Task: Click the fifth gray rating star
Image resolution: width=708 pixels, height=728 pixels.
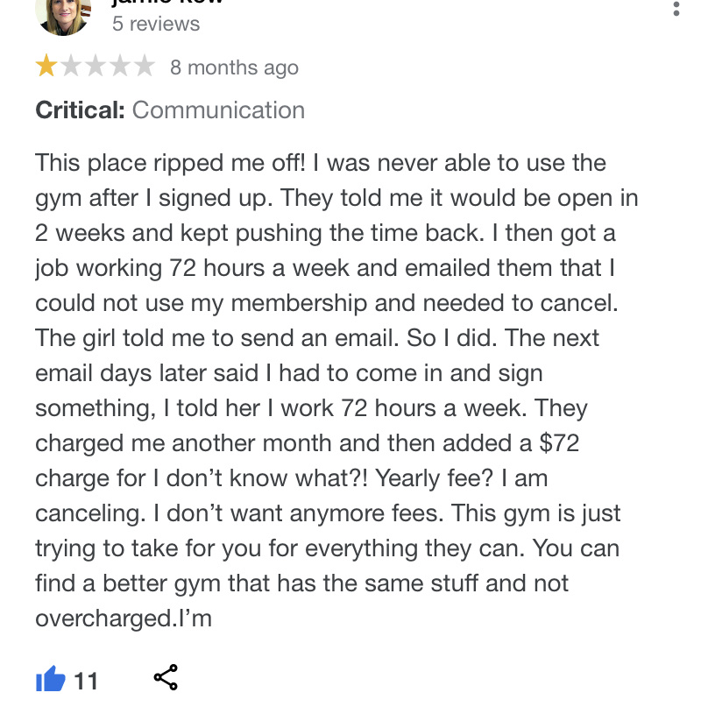Action: point(144,67)
